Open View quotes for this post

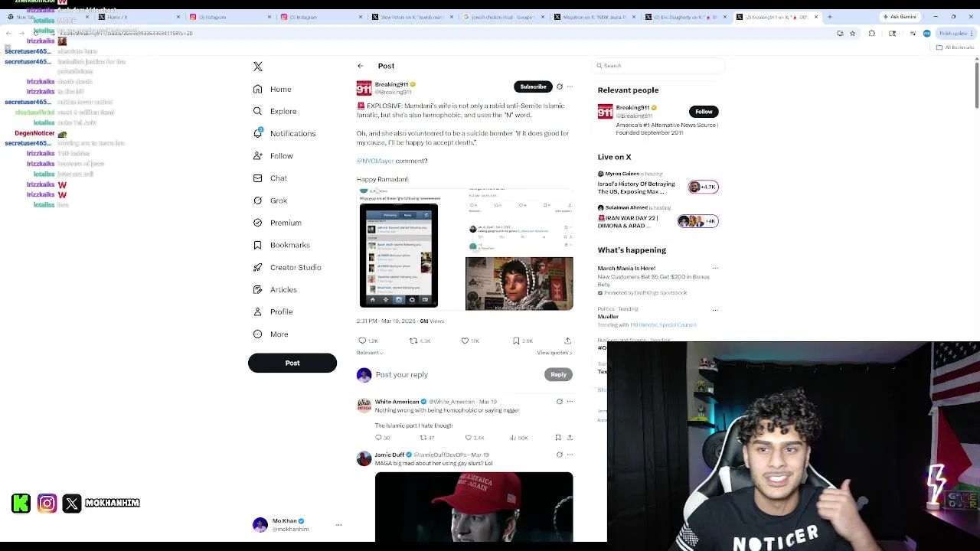click(554, 353)
